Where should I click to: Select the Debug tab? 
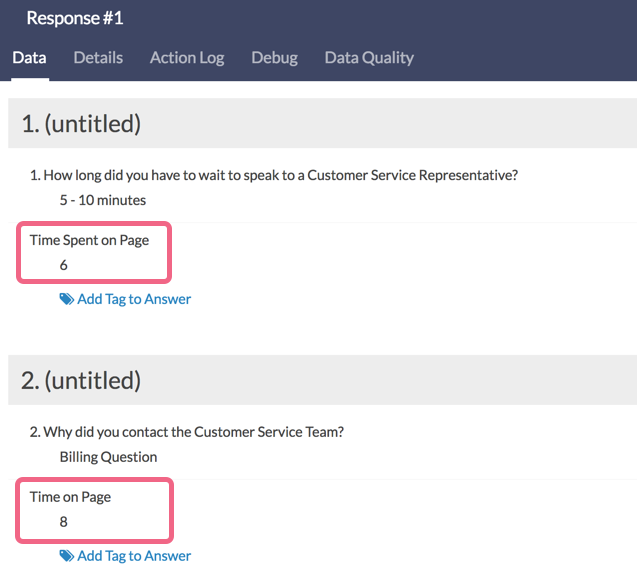point(274,58)
